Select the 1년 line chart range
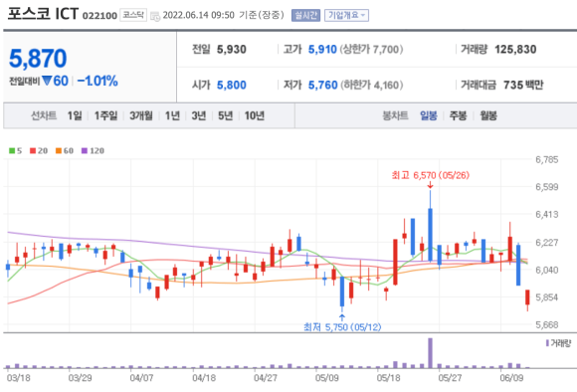Viewport: 577px width, 392px height. [x=172, y=116]
